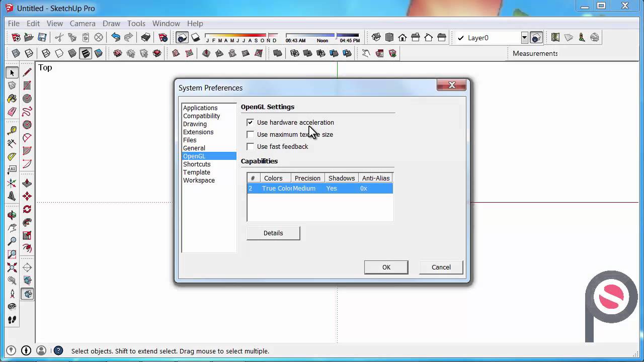Choose the Pan hand tool
The width and height of the screenshot is (644, 362).
pyautogui.click(x=12, y=228)
